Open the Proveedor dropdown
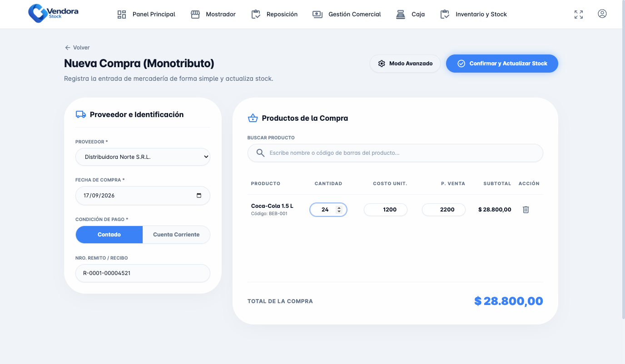 coord(143,157)
